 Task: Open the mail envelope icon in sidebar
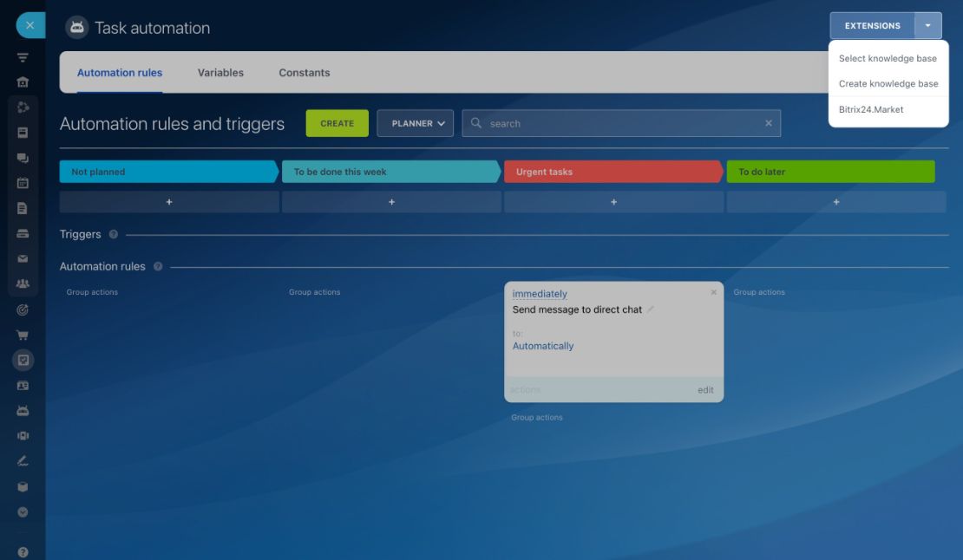(x=23, y=259)
